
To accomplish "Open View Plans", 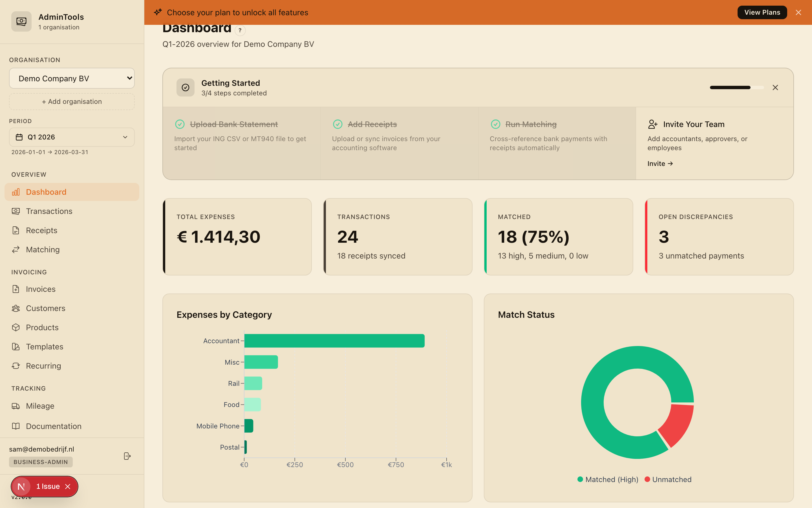I will pos(762,12).
